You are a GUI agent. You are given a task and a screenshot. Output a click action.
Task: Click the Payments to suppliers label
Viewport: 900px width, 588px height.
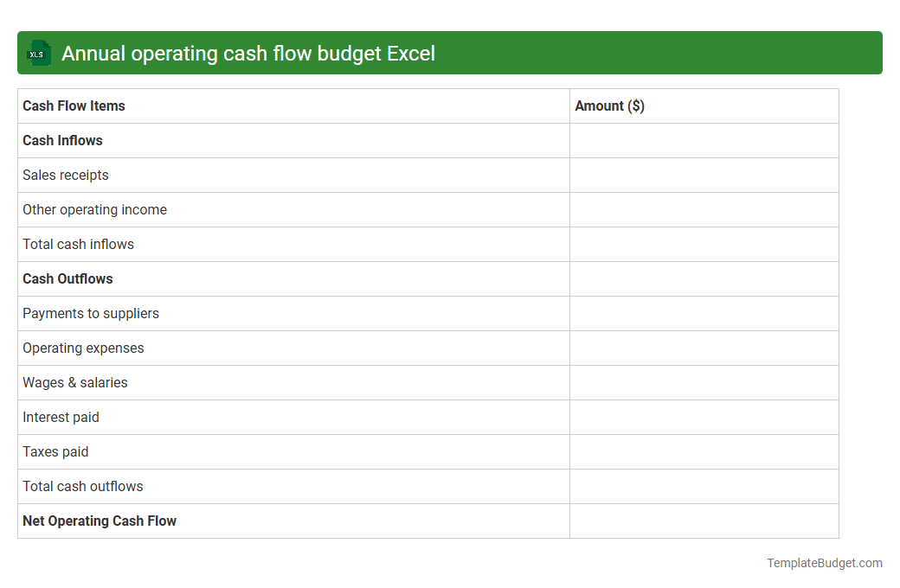[x=91, y=313]
